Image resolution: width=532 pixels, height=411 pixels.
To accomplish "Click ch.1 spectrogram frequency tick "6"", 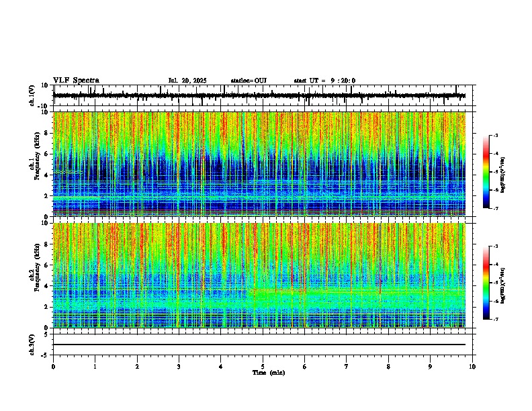I will point(47,154).
